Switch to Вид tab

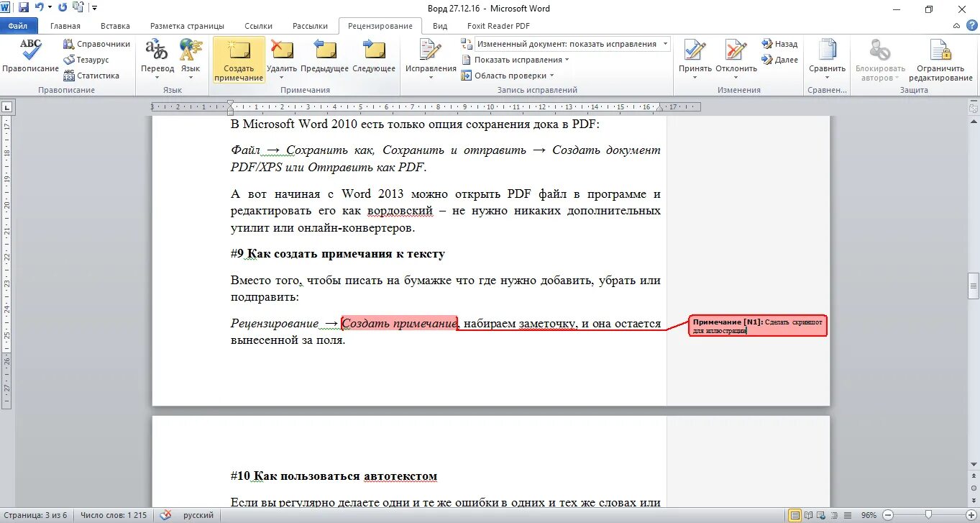click(x=440, y=26)
